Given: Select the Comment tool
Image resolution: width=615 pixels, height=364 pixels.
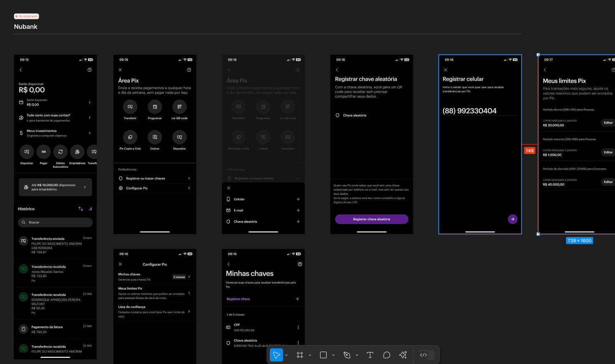Looking at the screenshot, I should point(386,355).
